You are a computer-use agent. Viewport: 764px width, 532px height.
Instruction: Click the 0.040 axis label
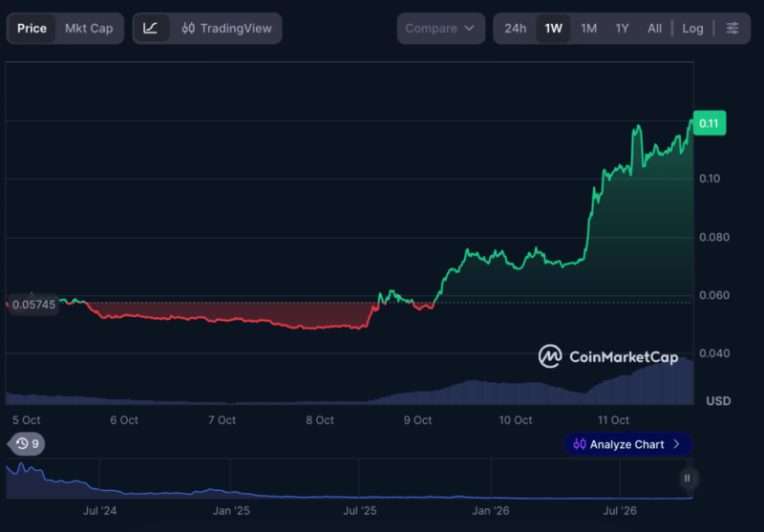point(714,353)
